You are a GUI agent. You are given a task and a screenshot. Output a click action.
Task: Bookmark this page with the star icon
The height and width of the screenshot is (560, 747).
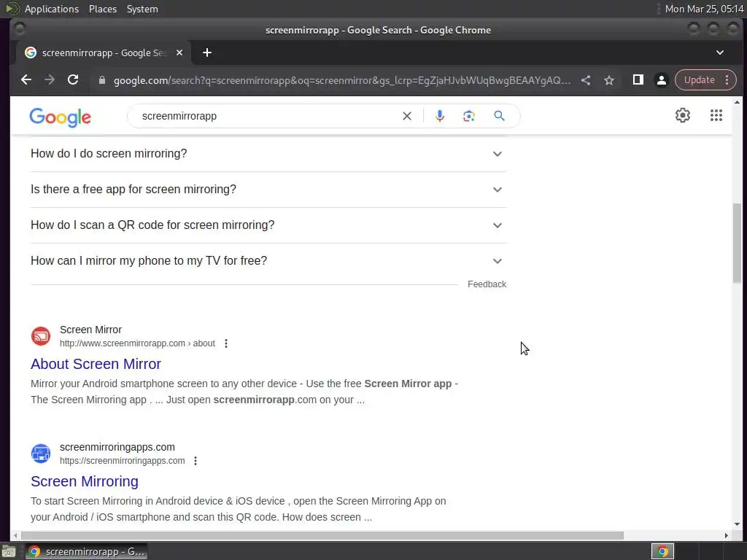point(609,80)
